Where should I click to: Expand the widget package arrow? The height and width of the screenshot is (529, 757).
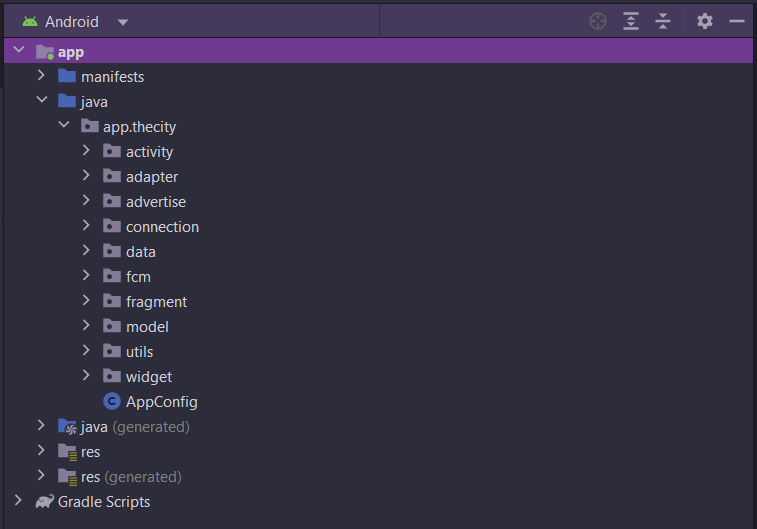(87, 377)
